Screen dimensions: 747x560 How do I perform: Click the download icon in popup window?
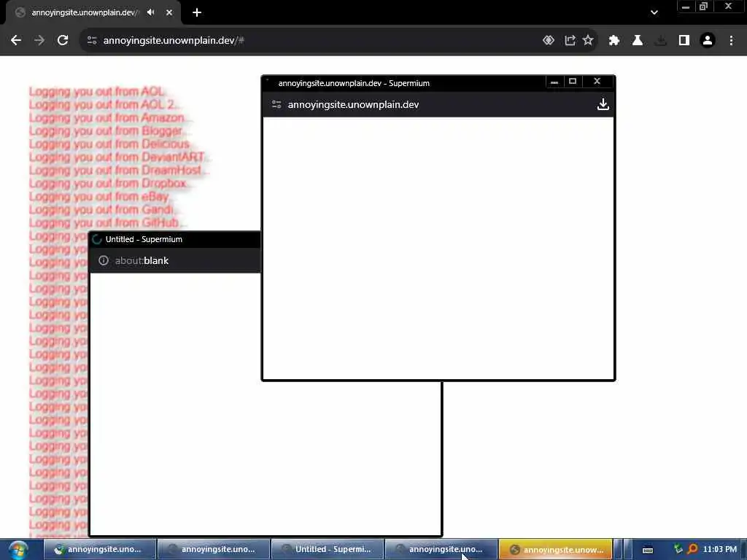click(603, 104)
